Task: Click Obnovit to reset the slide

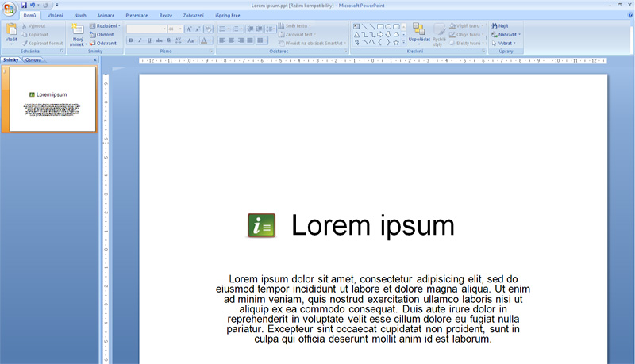Action: (x=102, y=34)
